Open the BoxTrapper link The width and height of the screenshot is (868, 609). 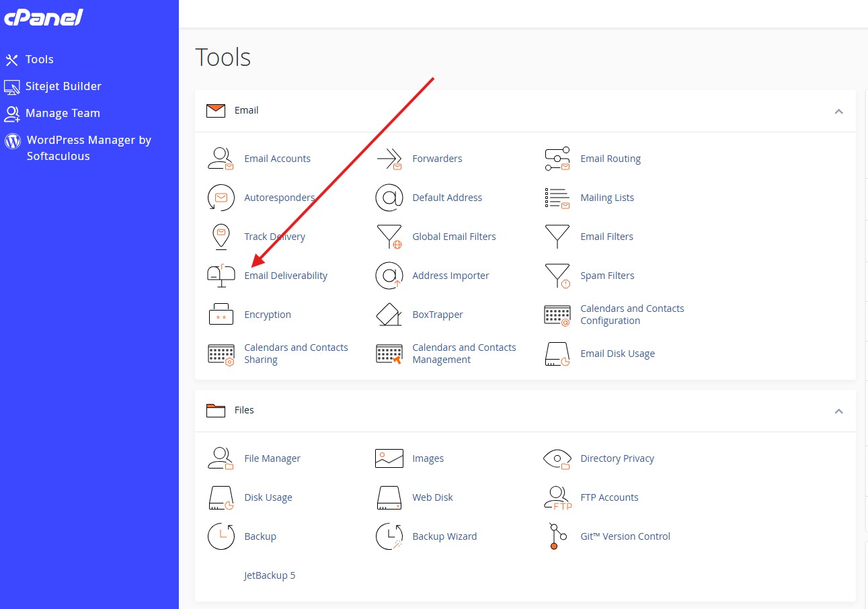point(438,315)
